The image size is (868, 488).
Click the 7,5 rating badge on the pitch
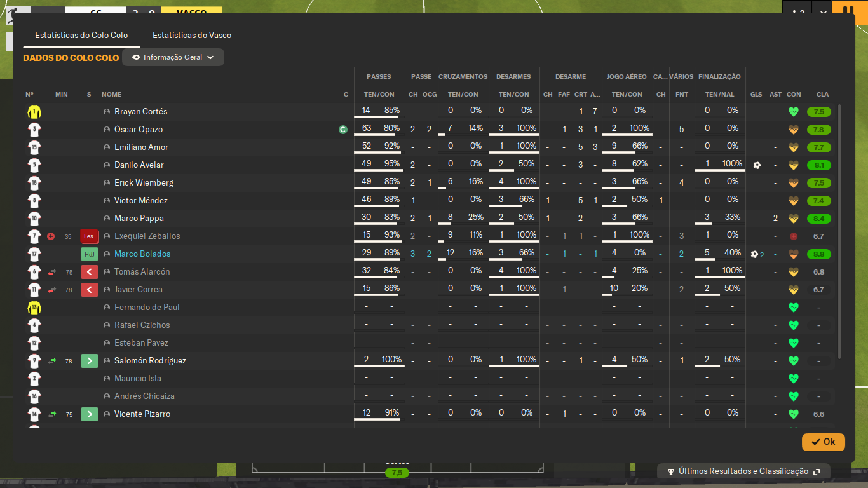pos(397,473)
